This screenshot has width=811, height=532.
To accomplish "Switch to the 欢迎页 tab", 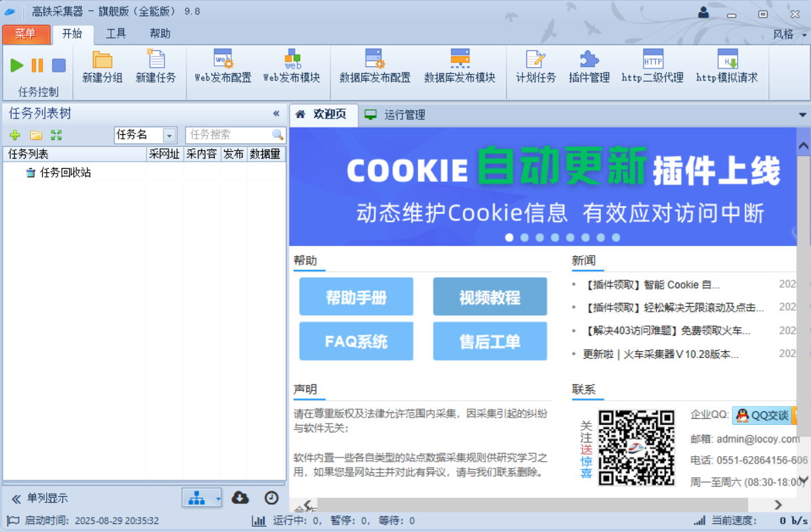I will (x=323, y=115).
